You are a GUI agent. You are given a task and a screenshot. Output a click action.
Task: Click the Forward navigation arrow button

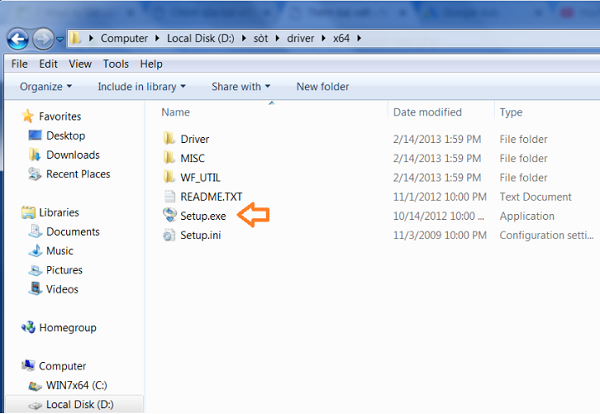(45, 39)
